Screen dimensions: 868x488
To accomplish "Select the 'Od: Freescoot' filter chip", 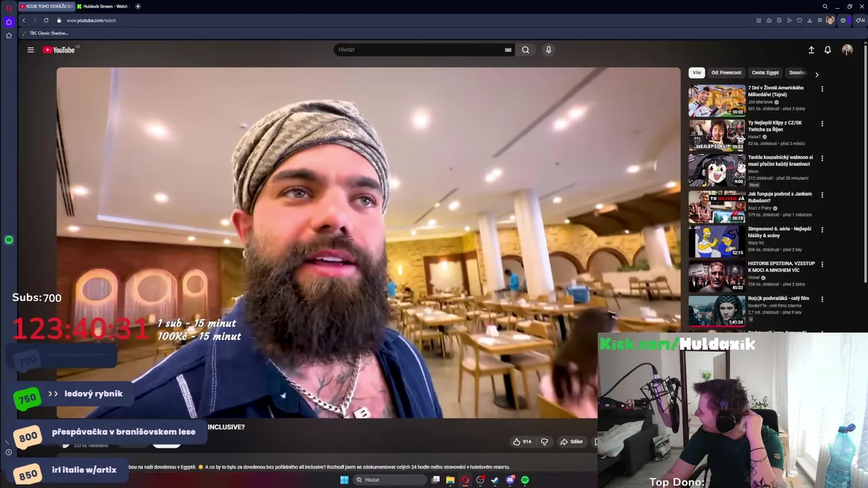I will tap(726, 73).
